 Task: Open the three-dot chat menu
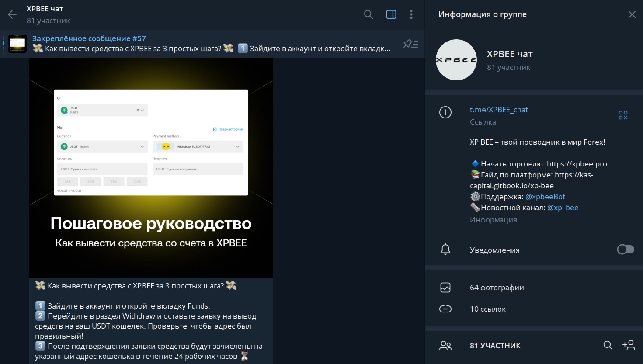point(411,14)
